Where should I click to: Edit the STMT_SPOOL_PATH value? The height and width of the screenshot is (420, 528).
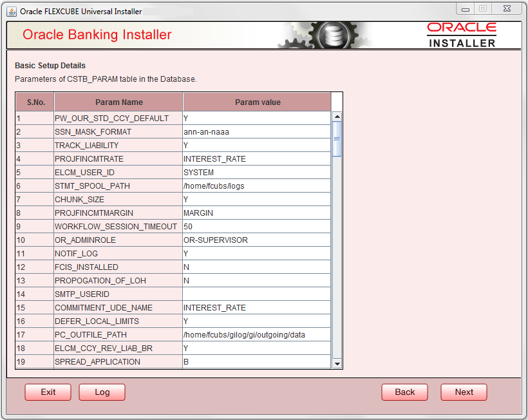[x=255, y=186]
